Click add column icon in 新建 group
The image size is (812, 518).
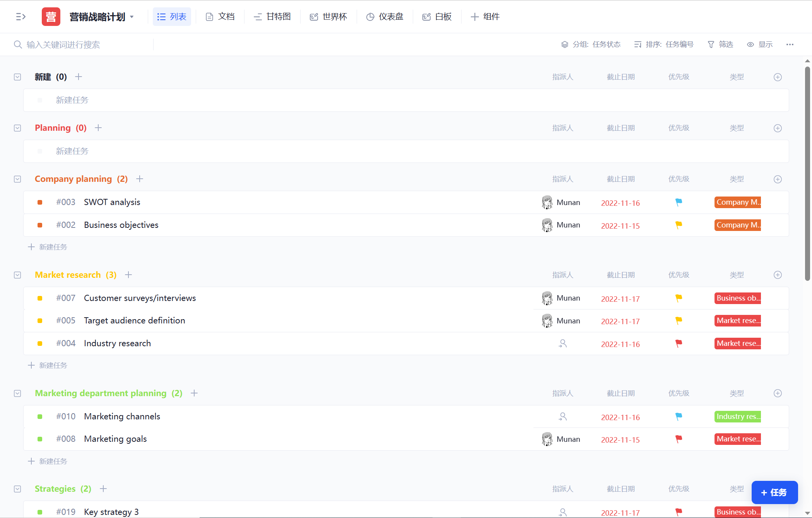pos(778,77)
